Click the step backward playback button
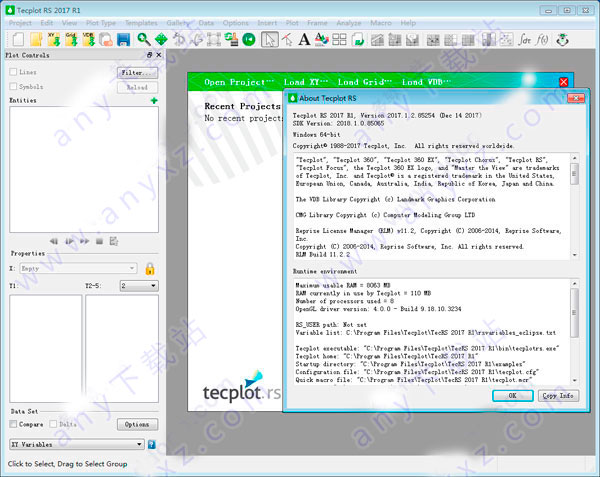This screenshot has width=600, height=477. point(54,241)
